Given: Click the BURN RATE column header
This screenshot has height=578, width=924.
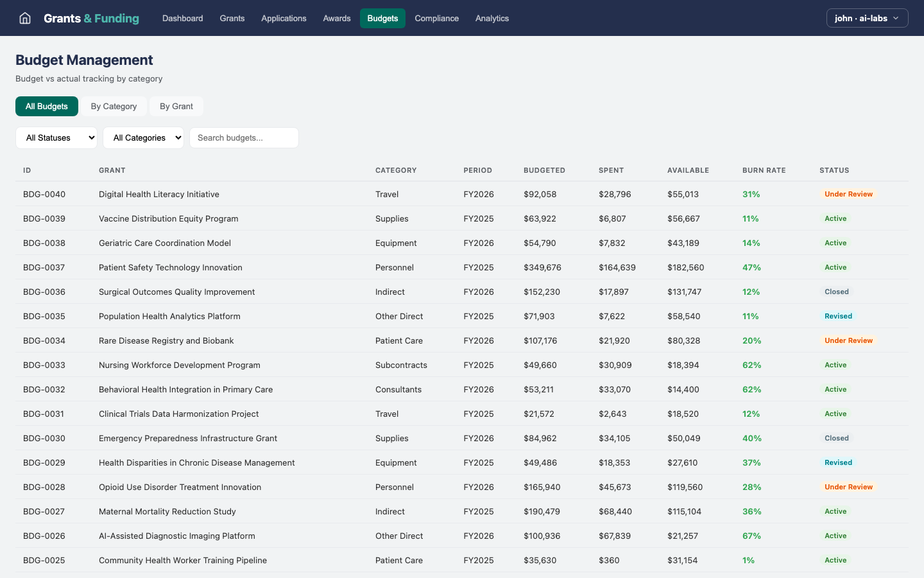Looking at the screenshot, I should coord(764,170).
